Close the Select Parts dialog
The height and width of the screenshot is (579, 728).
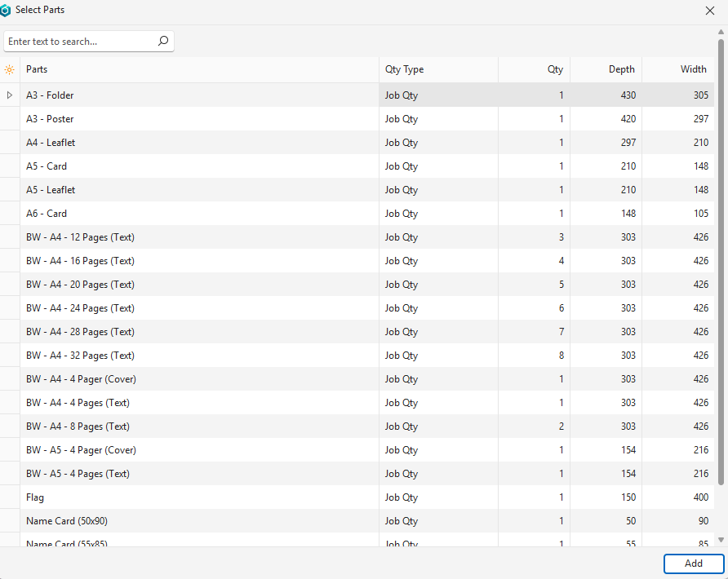coord(709,11)
